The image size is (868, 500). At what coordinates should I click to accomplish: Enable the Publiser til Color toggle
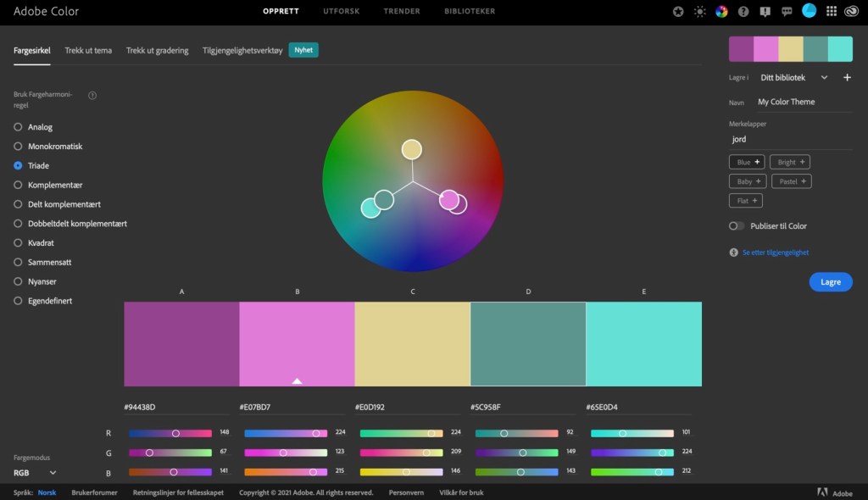(x=737, y=226)
